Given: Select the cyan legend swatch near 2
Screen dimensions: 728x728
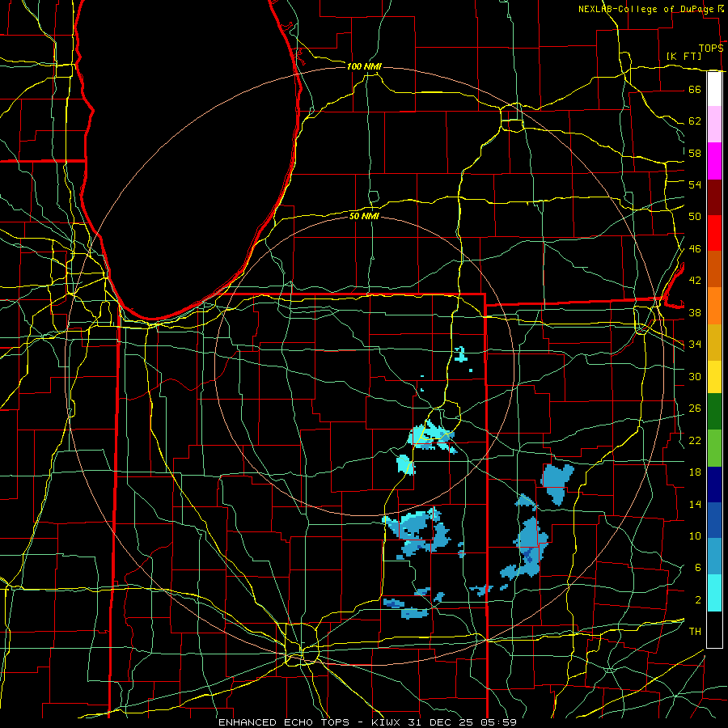Looking at the screenshot, I should [714, 593].
